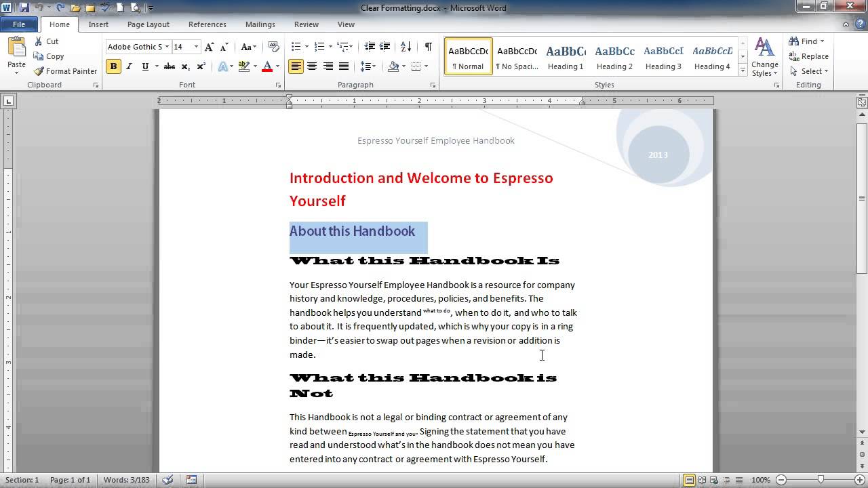Activate the Format Painter brush
Screen dimensions: 868x488
pyautogui.click(x=39, y=71)
